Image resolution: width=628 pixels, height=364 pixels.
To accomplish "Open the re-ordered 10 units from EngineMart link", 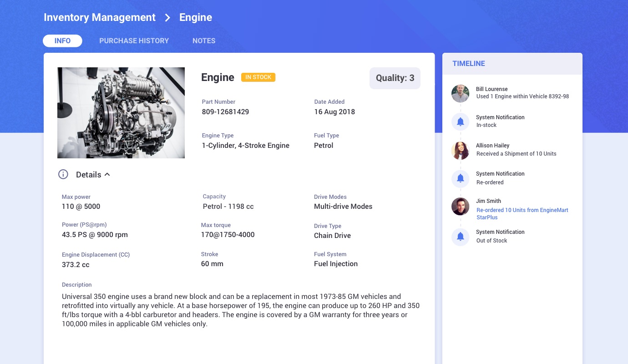I will click(x=522, y=214).
